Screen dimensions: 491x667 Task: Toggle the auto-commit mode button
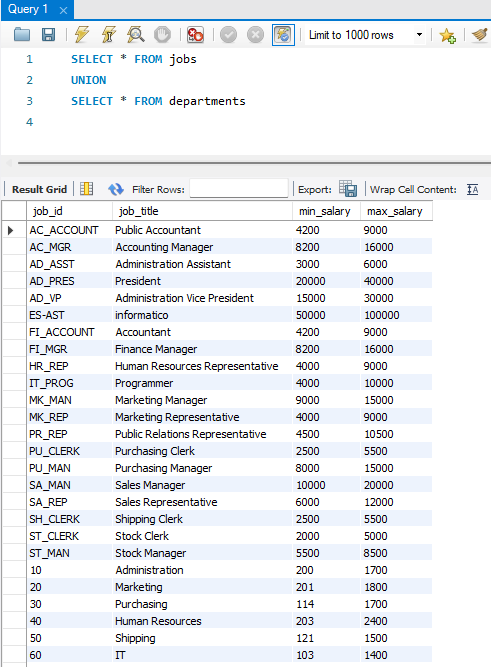283,34
